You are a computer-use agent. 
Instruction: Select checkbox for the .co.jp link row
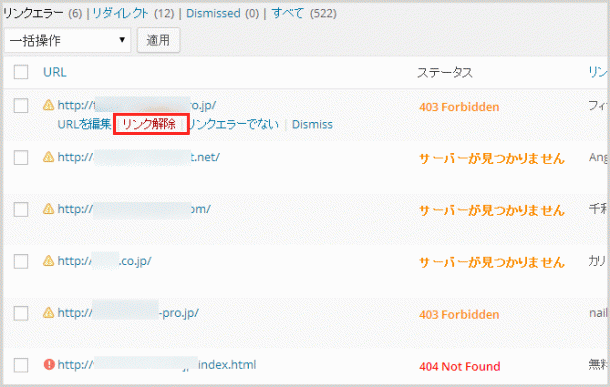21,261
